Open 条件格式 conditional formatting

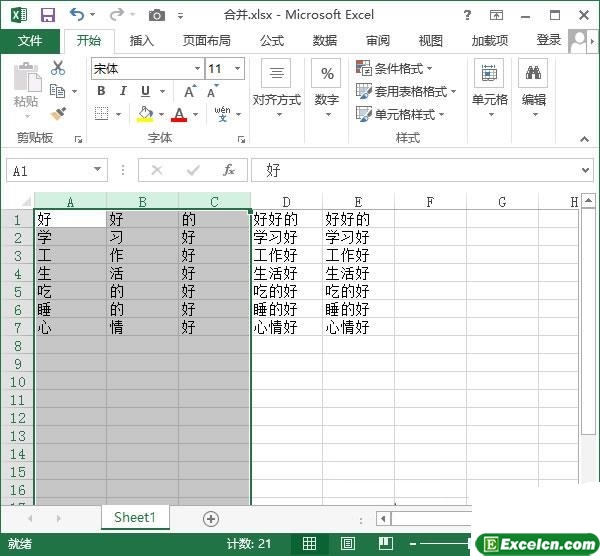point(394,68)
